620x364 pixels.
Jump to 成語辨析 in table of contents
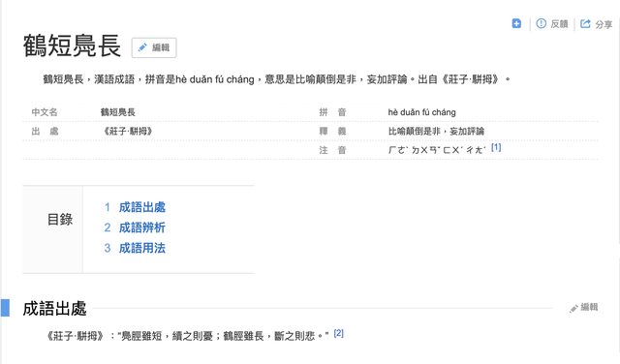[142, 227]
